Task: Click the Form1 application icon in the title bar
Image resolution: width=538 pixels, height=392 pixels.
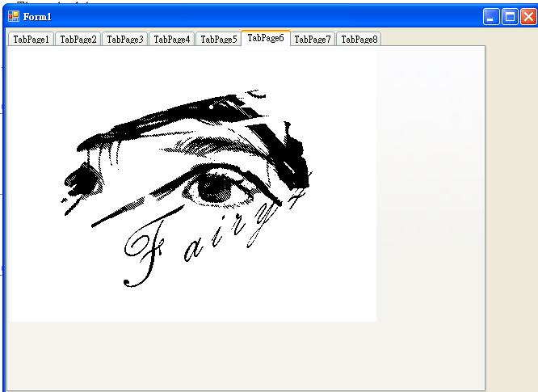Action: click(x=14, y=16)
